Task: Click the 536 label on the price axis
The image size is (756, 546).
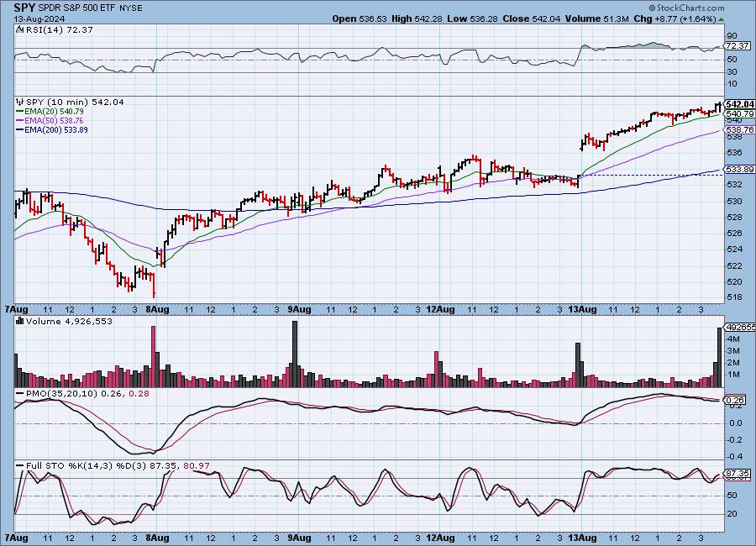Action: point(734,152)
